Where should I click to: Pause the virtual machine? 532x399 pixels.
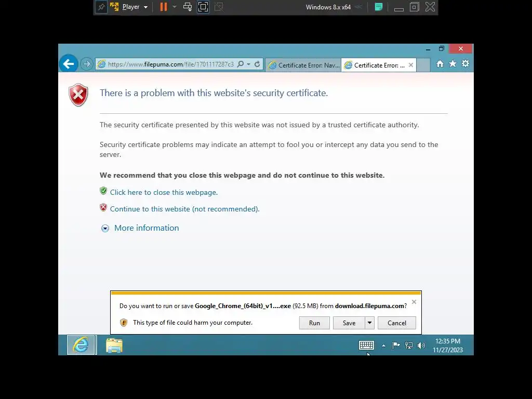[164, 7]
